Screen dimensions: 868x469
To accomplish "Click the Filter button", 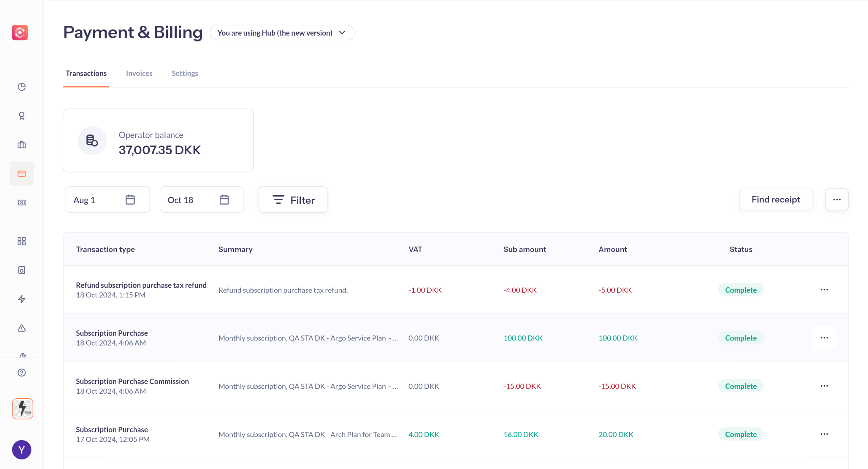I will click(x=293, y=200).
